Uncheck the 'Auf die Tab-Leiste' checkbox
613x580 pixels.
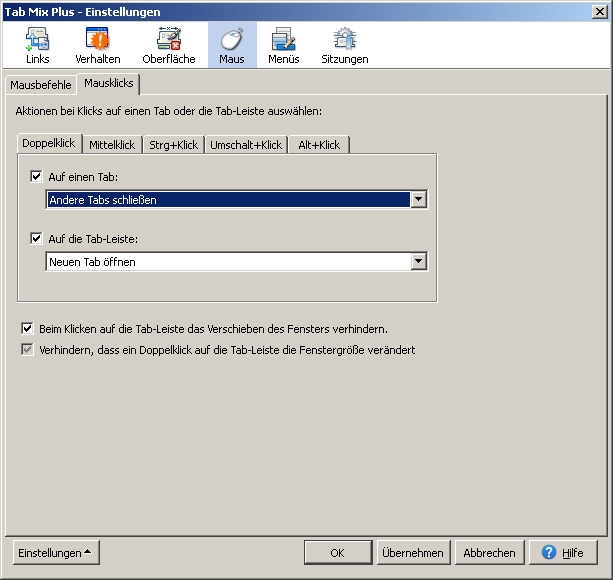(36, 238)
